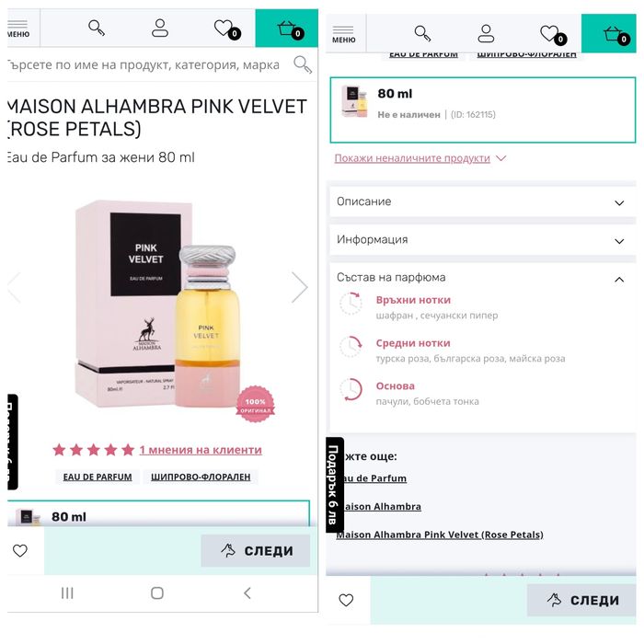Collapse the Състав на парфюма section
This screenshot has height=644, width=644.
pyautogui.click(x=483, y=278)
